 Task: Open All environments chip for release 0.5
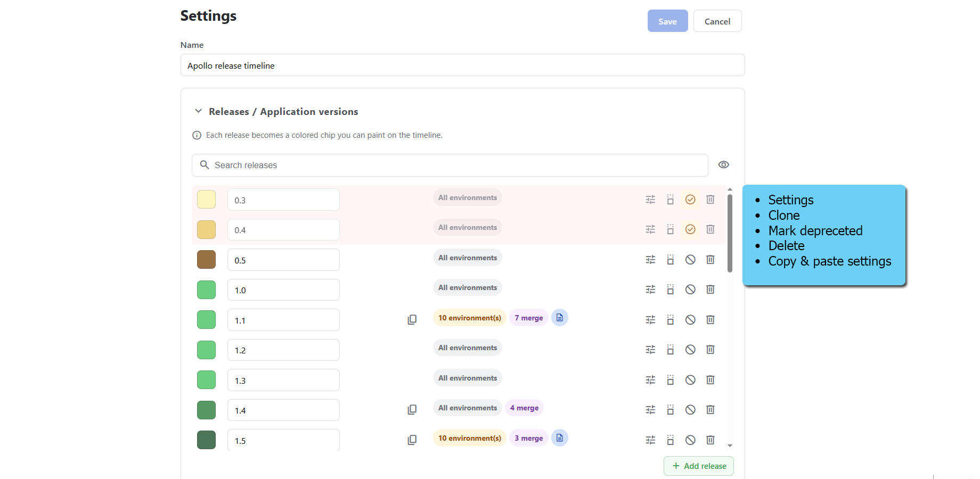(468, 258)
